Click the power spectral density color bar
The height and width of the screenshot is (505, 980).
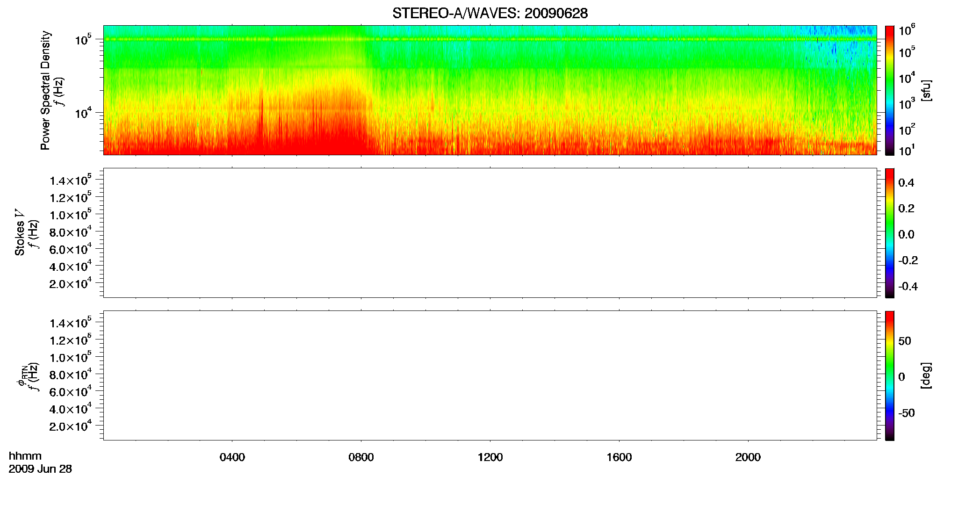coord(889,90)
